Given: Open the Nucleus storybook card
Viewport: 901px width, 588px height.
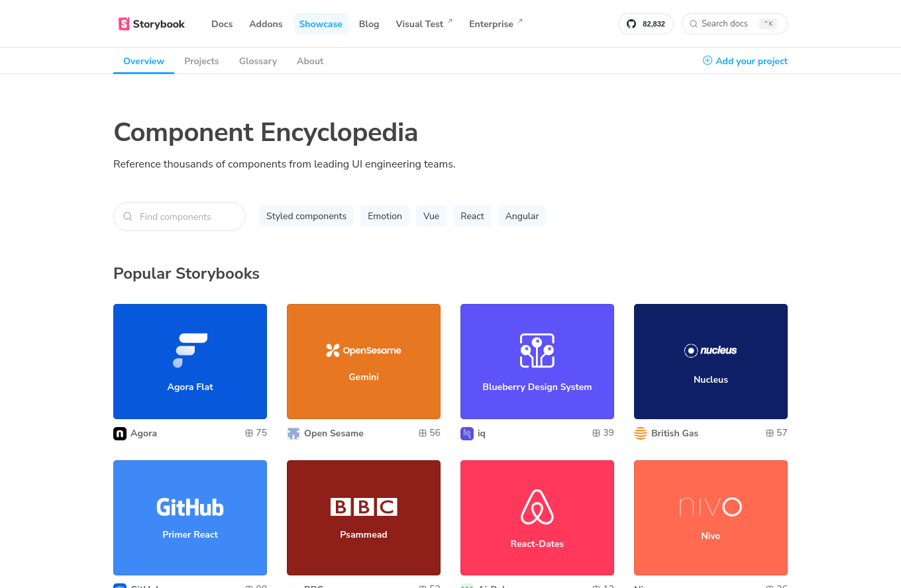Looking at the screenshot, I should pos(711,362).
